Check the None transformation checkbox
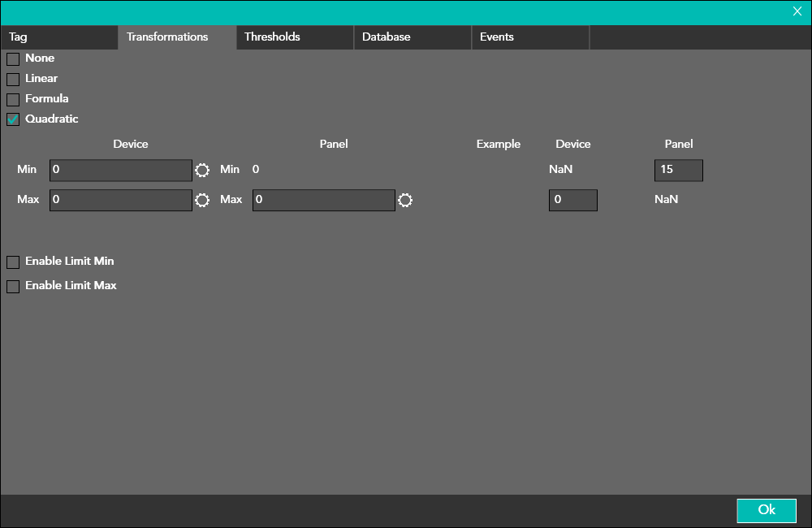The width and height of the screenshot is (812, 528). coord(13,58)
